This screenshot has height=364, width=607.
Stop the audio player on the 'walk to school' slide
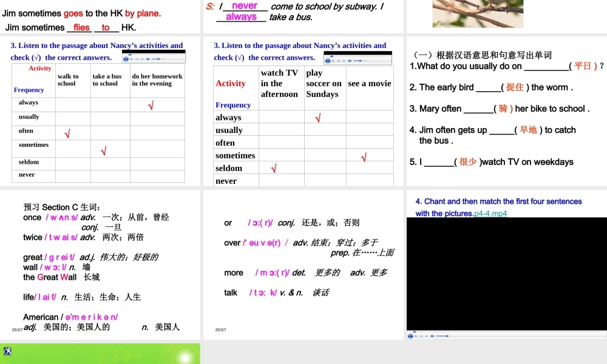coord(131,59)
